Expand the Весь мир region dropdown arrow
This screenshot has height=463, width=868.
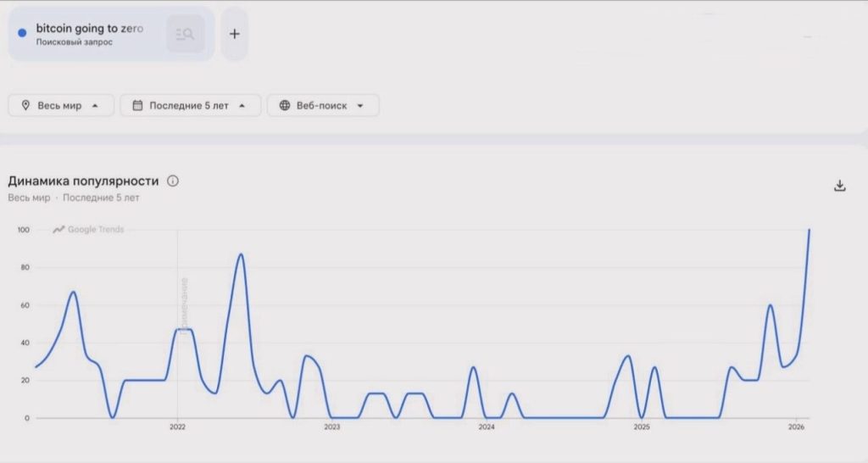click(x=95, y=106)
